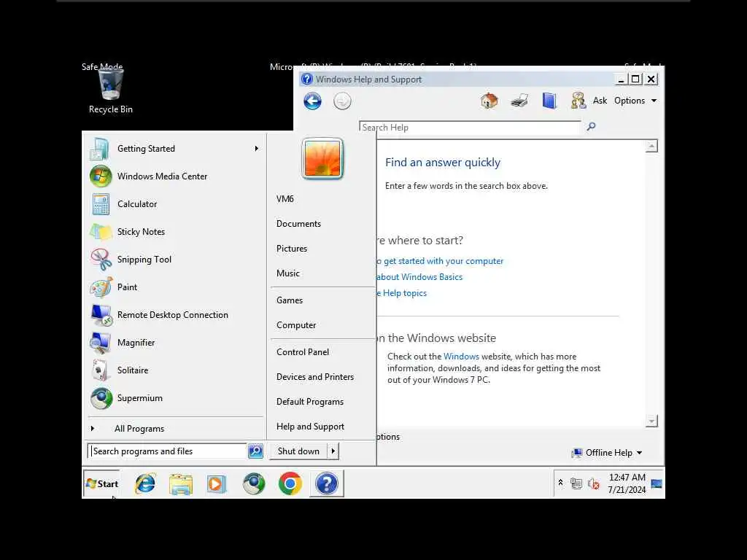The width and height of the screenshot is (747, 560).
Task: Open Supermium from the taskbar
Action: click(253, 484)
